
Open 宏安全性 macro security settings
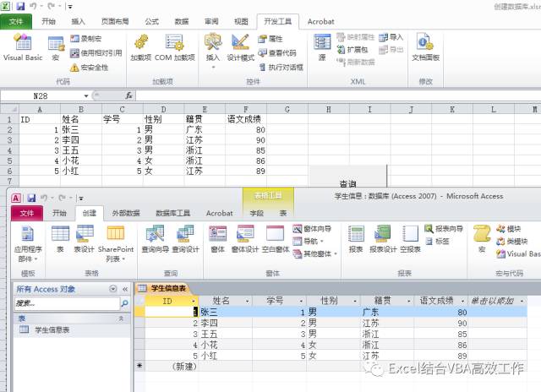pos(90,68)
